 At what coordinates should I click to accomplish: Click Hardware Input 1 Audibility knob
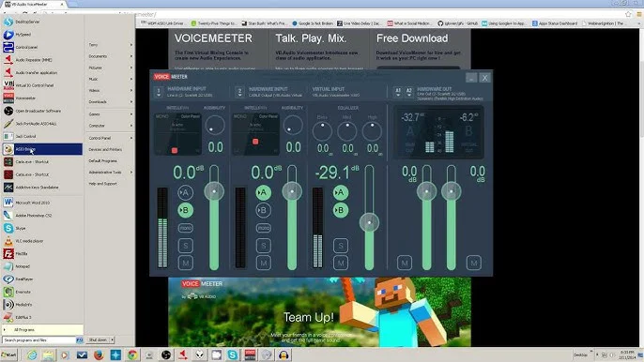215,125
